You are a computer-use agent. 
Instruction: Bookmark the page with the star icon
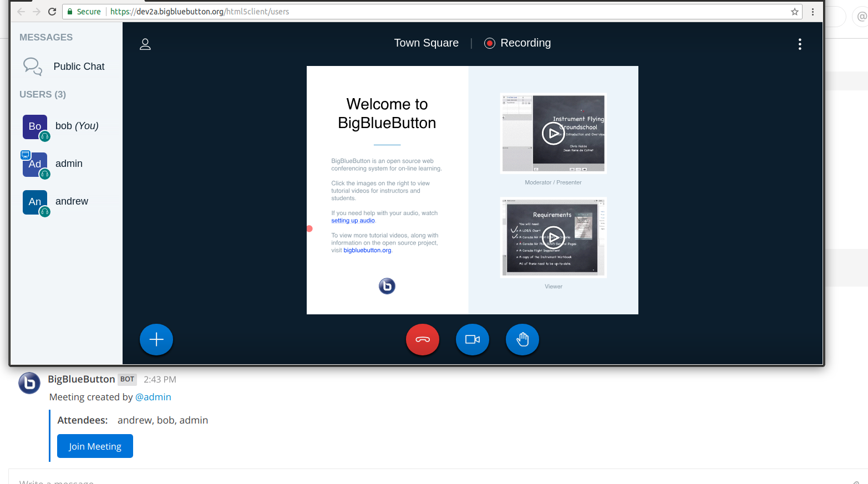pyautogui.click(x=794, y=12)
